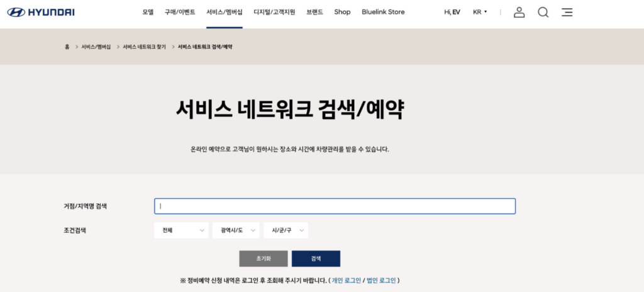Open the 구매/이벤트 menu

pos(180,13)
